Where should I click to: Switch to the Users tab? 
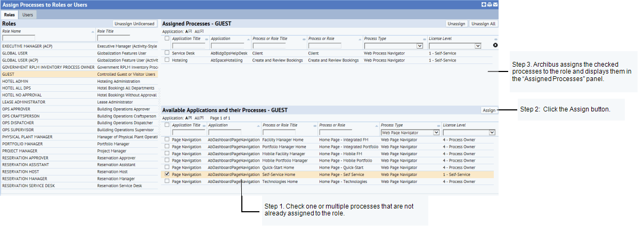click(x=27, y=15)
